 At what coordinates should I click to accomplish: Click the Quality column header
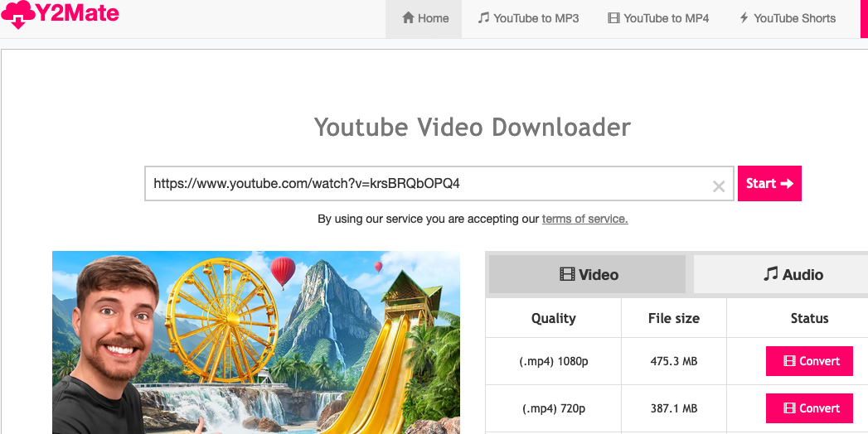[x=554, y=318]
